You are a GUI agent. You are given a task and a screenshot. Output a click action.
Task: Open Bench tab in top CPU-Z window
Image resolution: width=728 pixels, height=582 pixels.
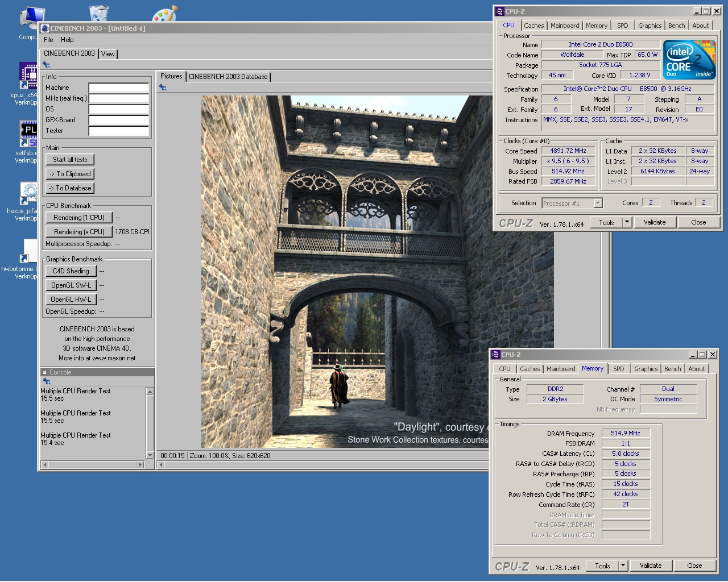(676, 26)
